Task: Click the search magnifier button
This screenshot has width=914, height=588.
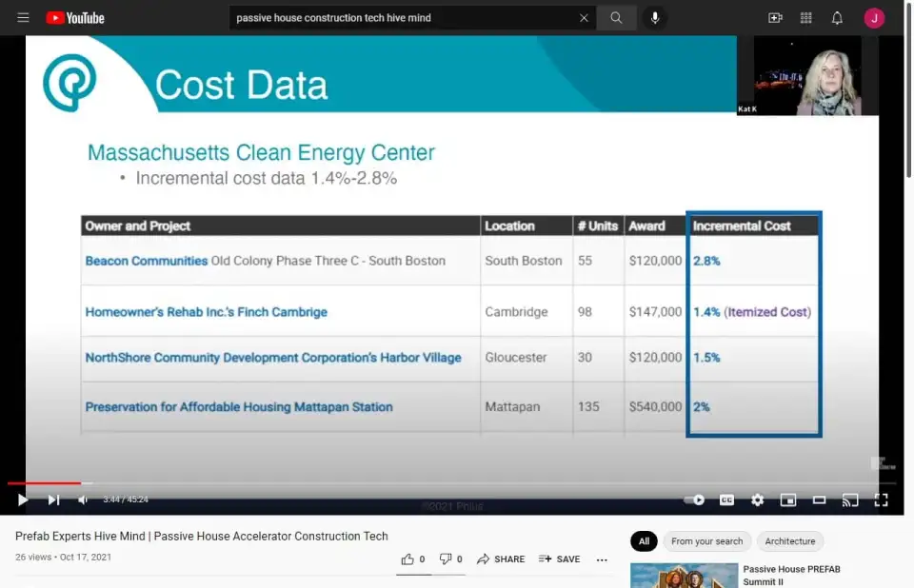Action: tap(617, 18)
